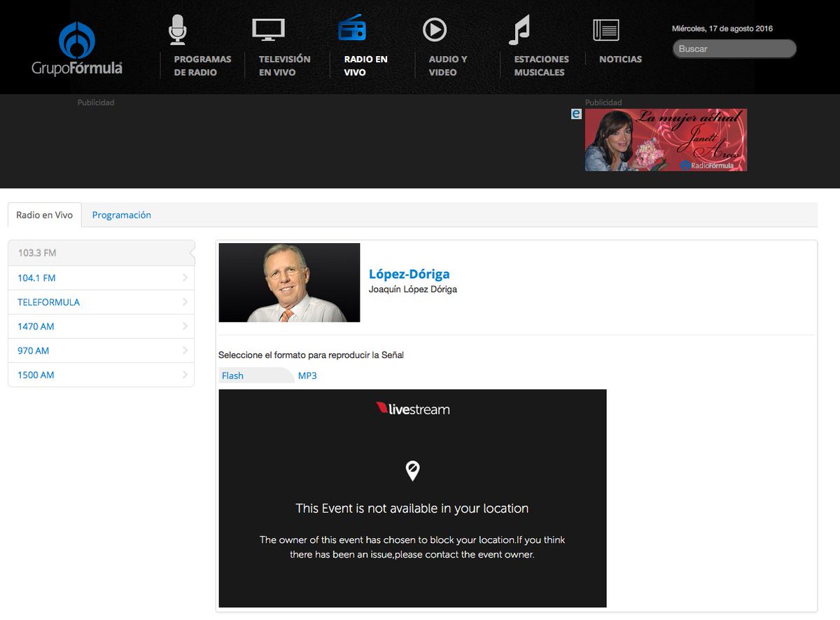This screenshot has height=620, width=840.
Task: Open Noticias menu item
Action: 620,60
